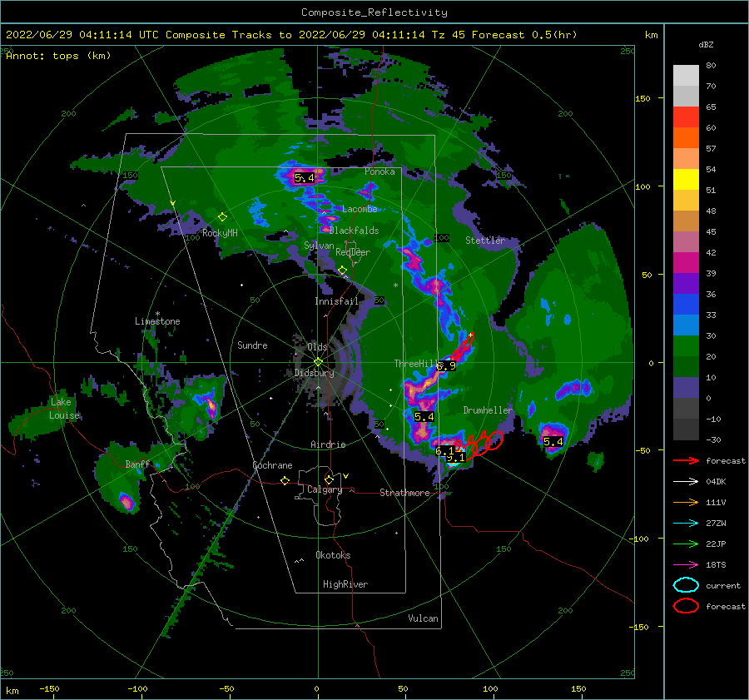Click the yellow diamond marker below Cochrane
This screenshot has height=700, width=749.
(285, 480)
